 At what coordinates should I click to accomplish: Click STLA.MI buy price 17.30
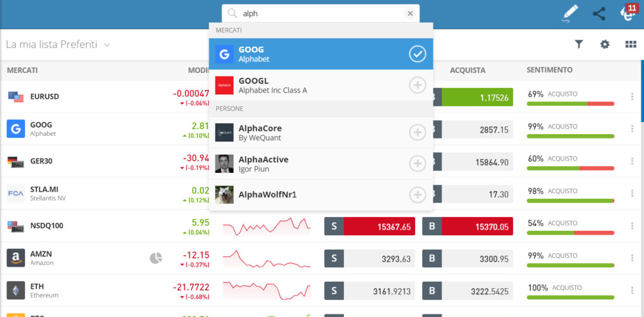(x=477, y=194)
